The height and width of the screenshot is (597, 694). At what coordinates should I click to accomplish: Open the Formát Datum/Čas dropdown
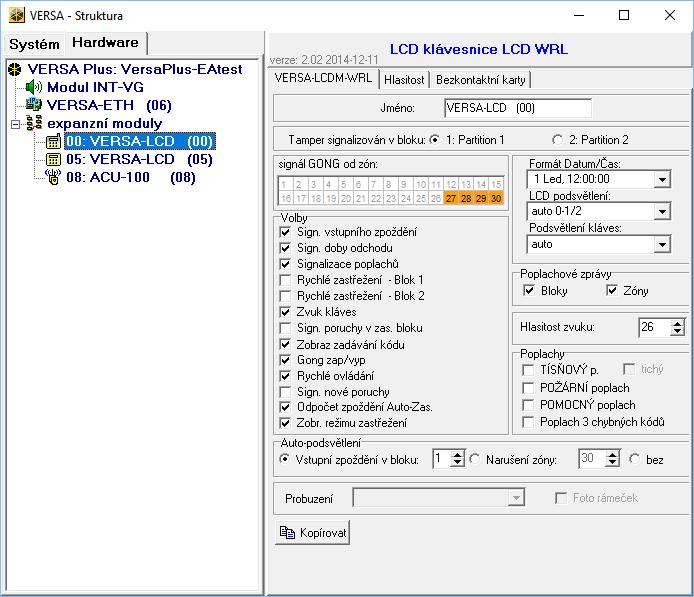pos(662,179)
